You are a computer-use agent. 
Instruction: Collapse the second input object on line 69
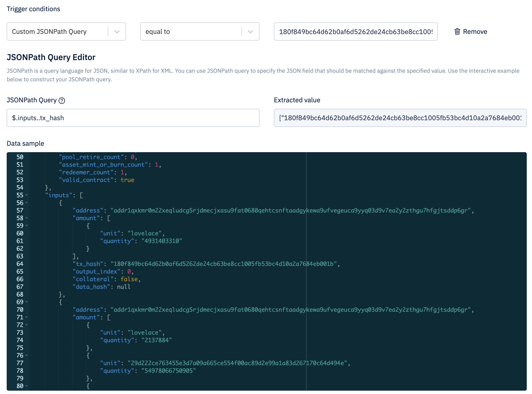(x=26, y=302)
